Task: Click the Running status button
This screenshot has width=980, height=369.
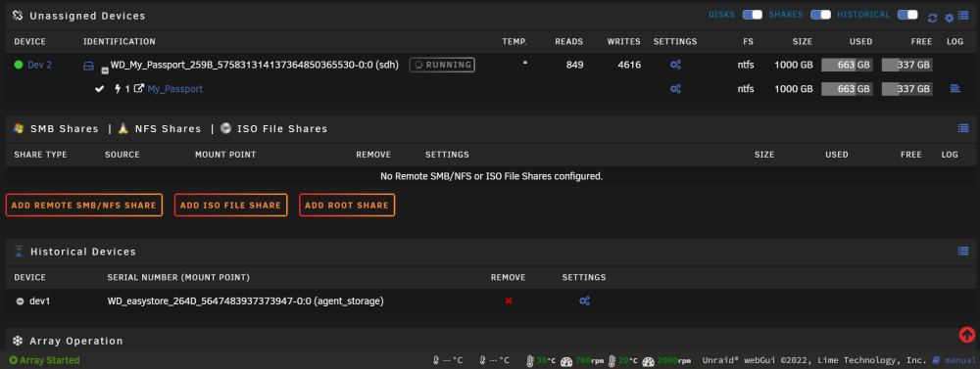Action: (x=442, y=65)
